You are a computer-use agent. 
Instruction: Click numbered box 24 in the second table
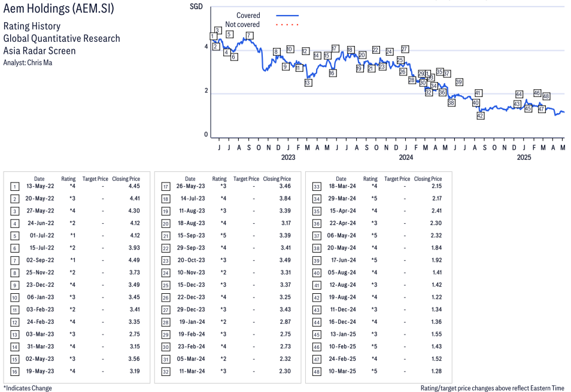(x=166, y=274)
